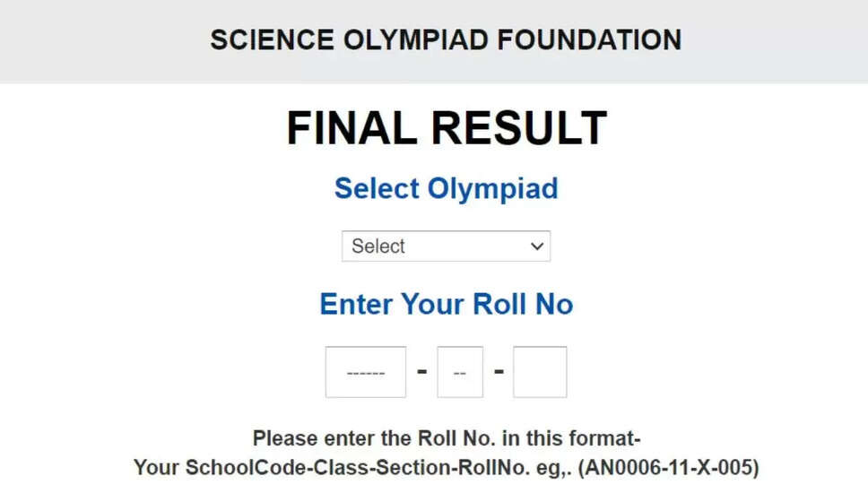Click the 'Select' placeholder text in combo box
The width and height of the screenshot is (868, 493).
point(378,246)
